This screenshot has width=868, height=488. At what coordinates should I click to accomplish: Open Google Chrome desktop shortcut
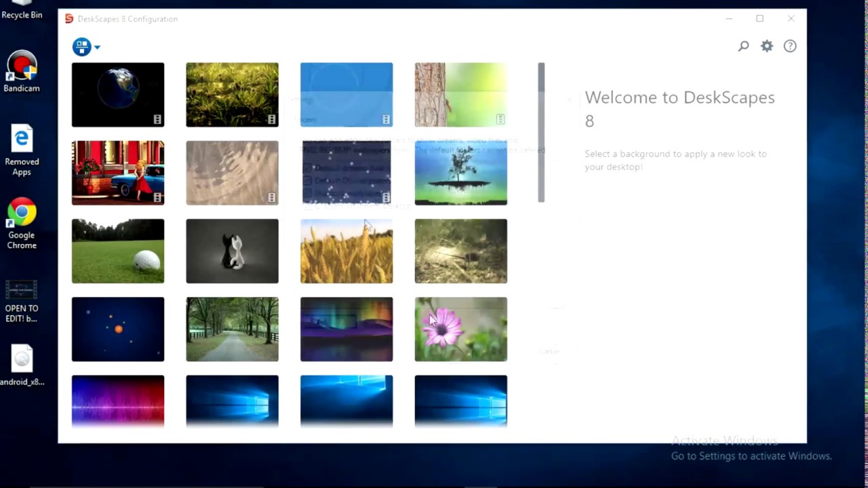pos(22,224)
